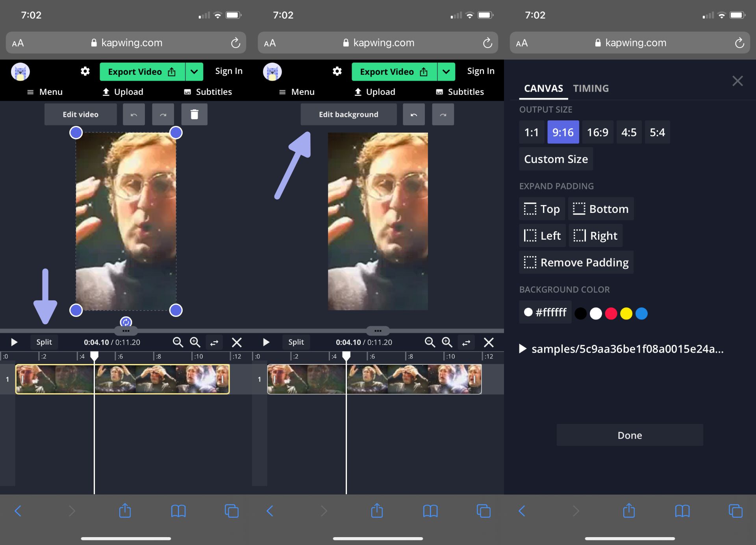Click fit-to-width arrows icon on left timeline
The width and height of the screenshot is (756, 545).
pyautogui.click(x=214, y=342)
